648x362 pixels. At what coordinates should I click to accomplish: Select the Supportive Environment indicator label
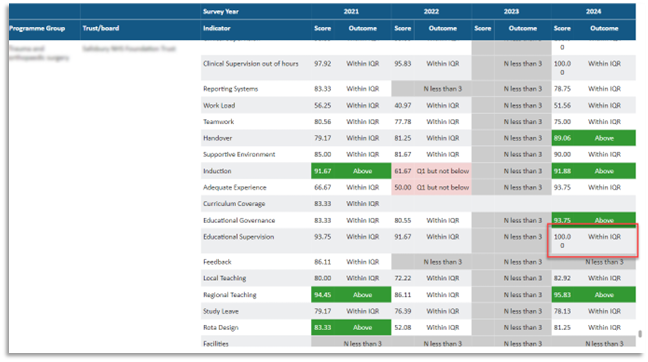point(239,155)
